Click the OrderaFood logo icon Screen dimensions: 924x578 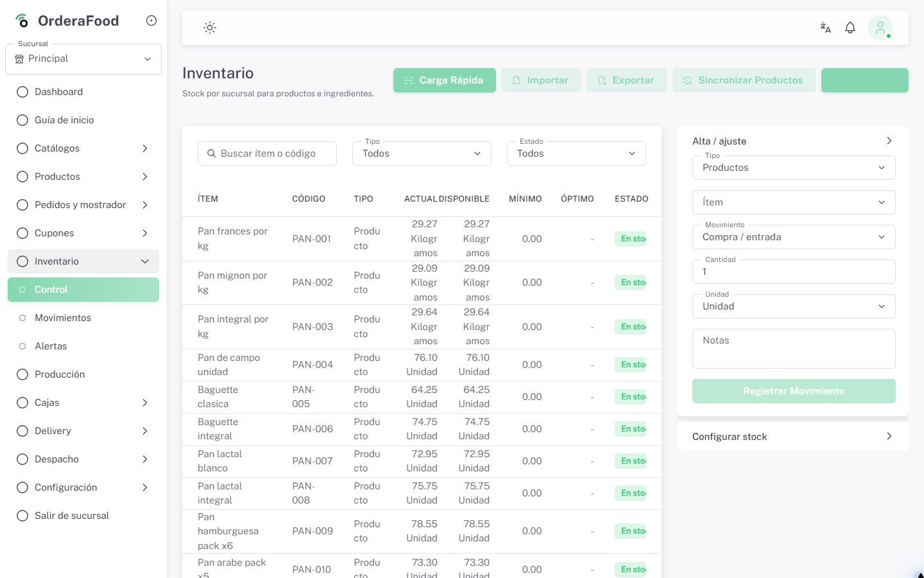point(22,21)
